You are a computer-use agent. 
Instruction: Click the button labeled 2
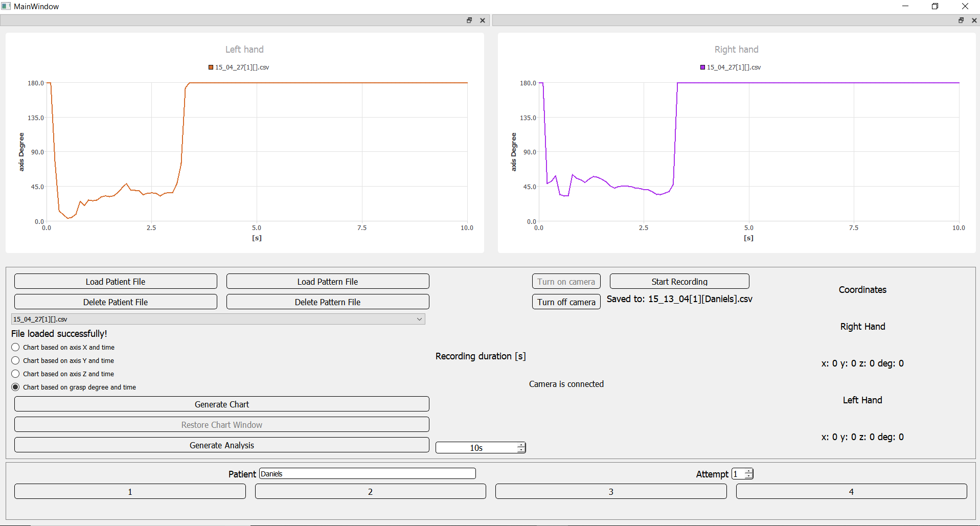(x=371, y=492)
